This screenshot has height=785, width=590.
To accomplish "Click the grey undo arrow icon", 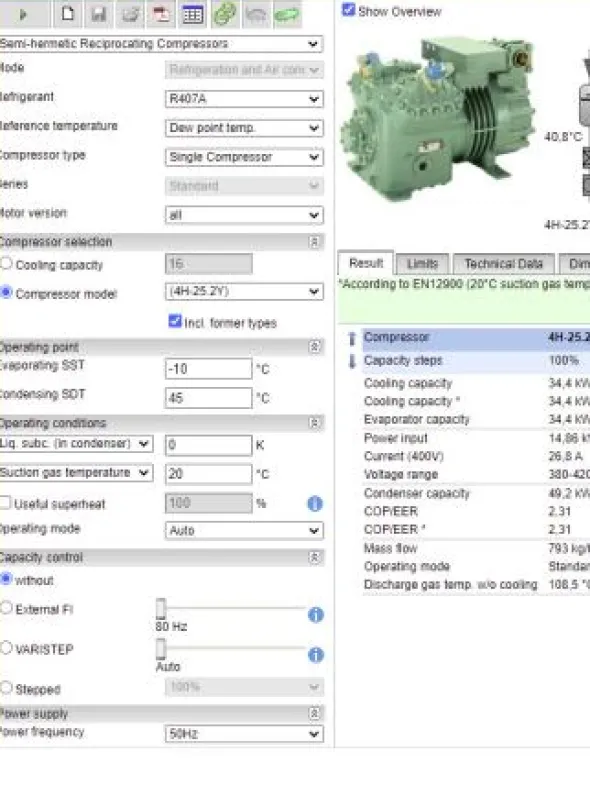I will click(256, 14).
